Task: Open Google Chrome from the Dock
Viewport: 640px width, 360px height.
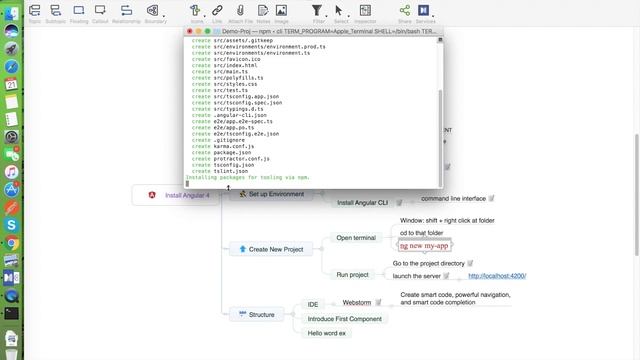Action: [11, 243]
